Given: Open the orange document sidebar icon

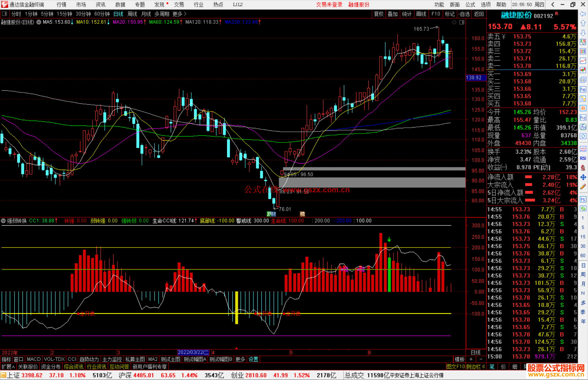Looking at the screenshot, I should point(583,108).
